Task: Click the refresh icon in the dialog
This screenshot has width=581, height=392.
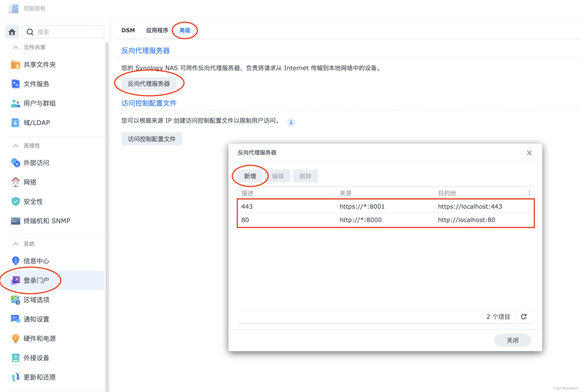Action: pyautogui.click(x=523, y=316)
